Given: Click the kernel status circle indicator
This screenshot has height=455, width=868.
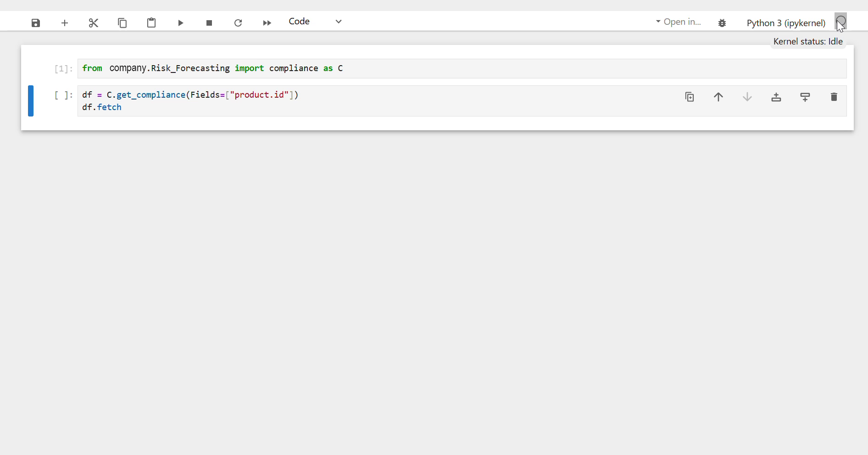Looking at the screenshot, I should tap(840, 21).
